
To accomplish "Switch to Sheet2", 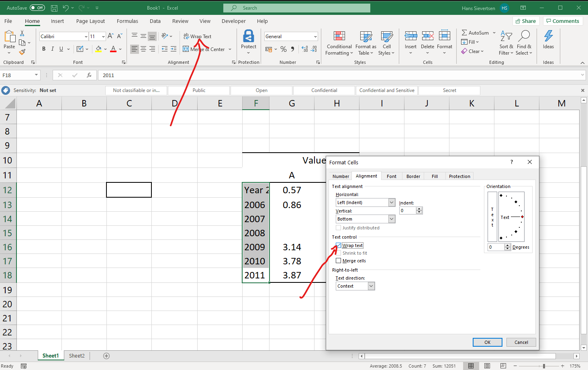I will click(x=76, y=355).
